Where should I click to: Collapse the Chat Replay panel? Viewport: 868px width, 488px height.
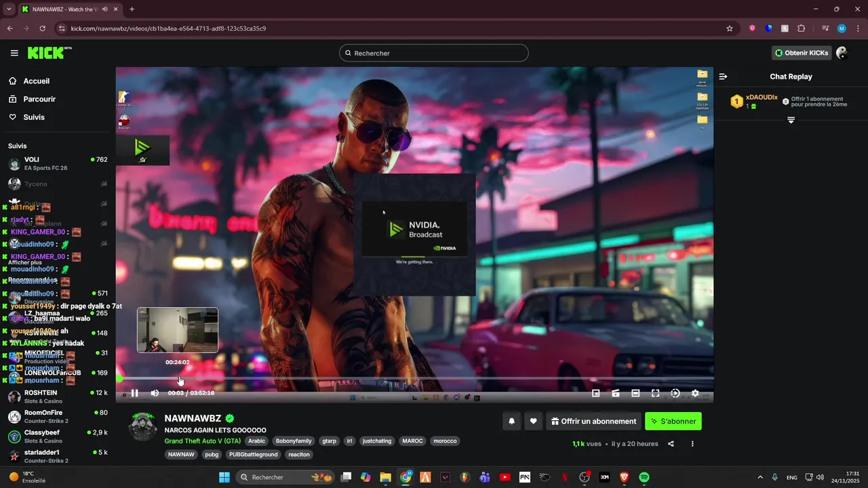(x=723, y=77)
